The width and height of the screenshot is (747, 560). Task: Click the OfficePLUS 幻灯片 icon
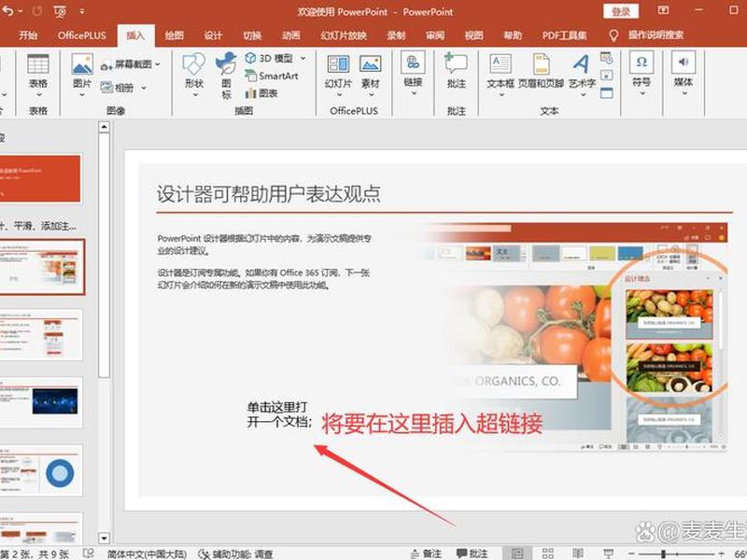click(x=338, y=64)
